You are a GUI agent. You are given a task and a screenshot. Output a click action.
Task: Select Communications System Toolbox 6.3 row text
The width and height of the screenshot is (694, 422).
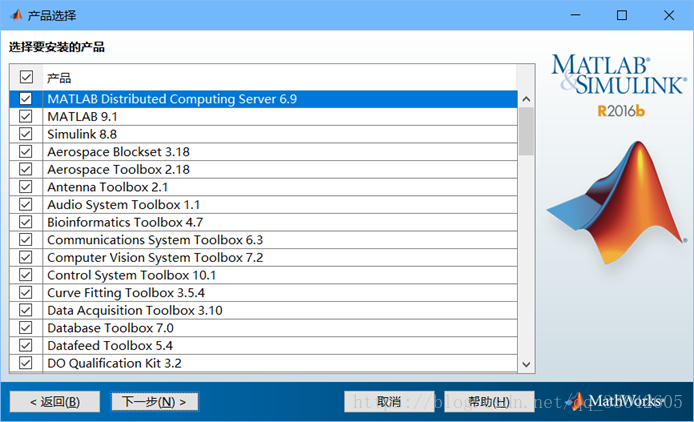click(155, 240)
